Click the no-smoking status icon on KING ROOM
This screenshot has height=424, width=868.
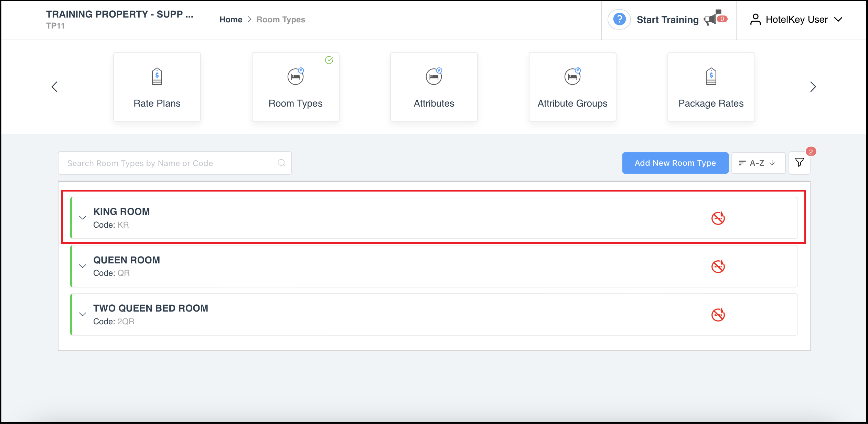pyautogui.click(x=718, y=218)
